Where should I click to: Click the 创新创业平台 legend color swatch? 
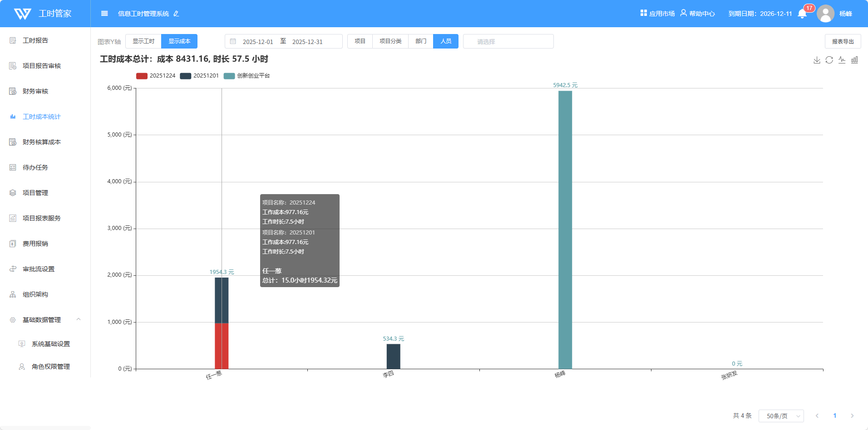click(229, 76)
